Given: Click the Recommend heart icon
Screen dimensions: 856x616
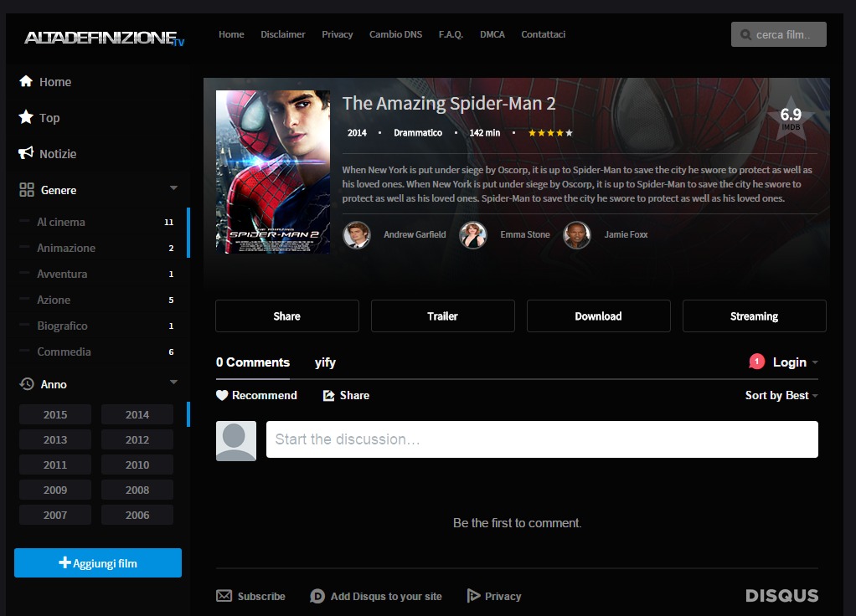Looking at the screenshot, I should pyautogui.click(x=222, y=395).
